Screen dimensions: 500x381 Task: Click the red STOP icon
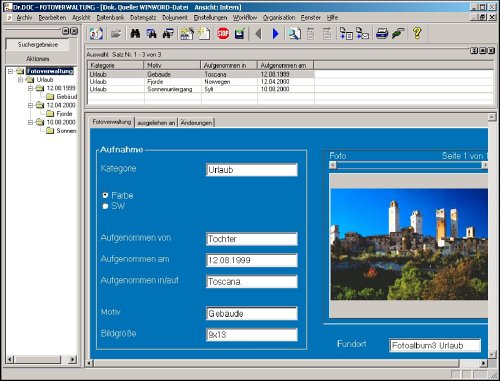point(223,34)
